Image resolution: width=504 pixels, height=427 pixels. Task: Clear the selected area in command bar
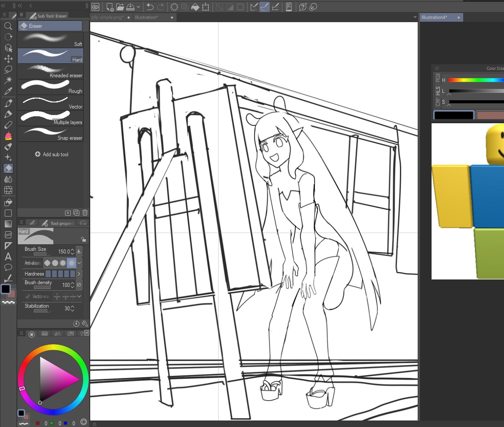coord(174,7)
